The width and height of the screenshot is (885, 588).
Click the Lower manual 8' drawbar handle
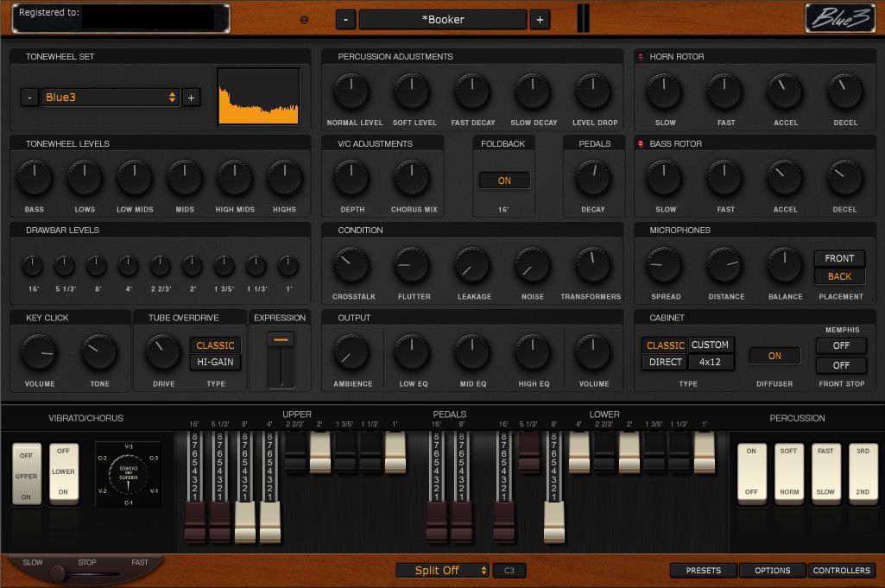pyautogui.click(x=553, y=522)
